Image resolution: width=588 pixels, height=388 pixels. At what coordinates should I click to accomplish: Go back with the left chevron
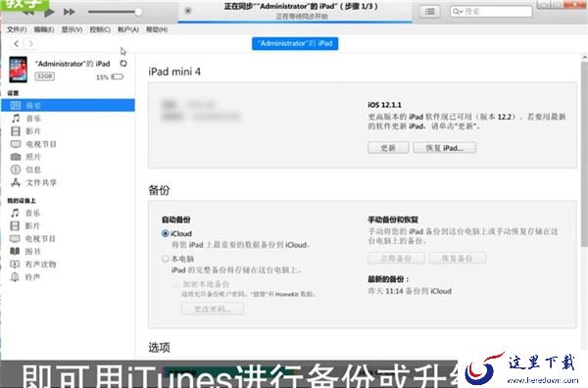tap(16, 44)
